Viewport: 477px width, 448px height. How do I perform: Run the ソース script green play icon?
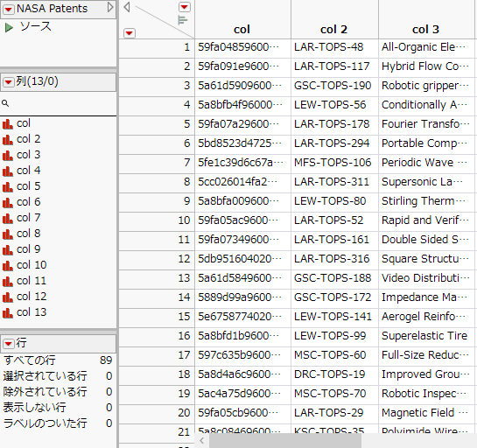point(9,28)
